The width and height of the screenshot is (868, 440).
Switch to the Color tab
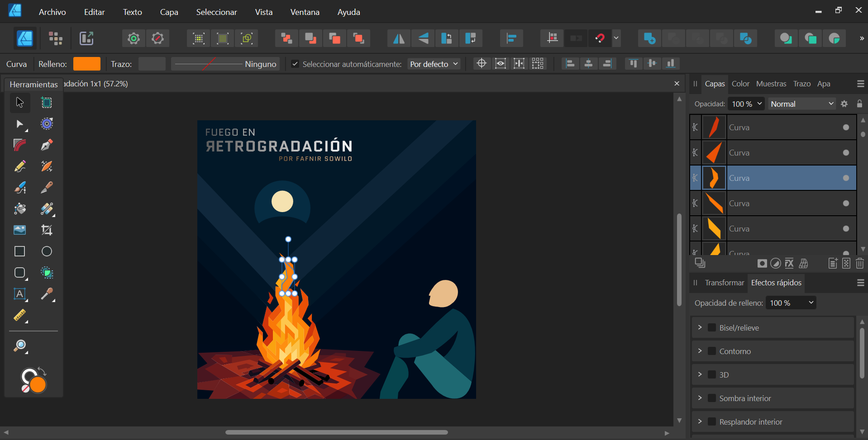click(x=740, y=84)
